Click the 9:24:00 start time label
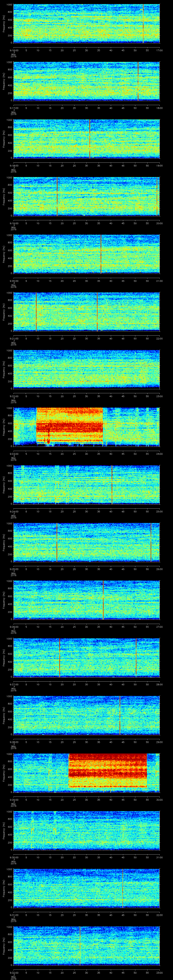This screenshot has width=173, height=980. pyautogui.click(x=14, y=511)
